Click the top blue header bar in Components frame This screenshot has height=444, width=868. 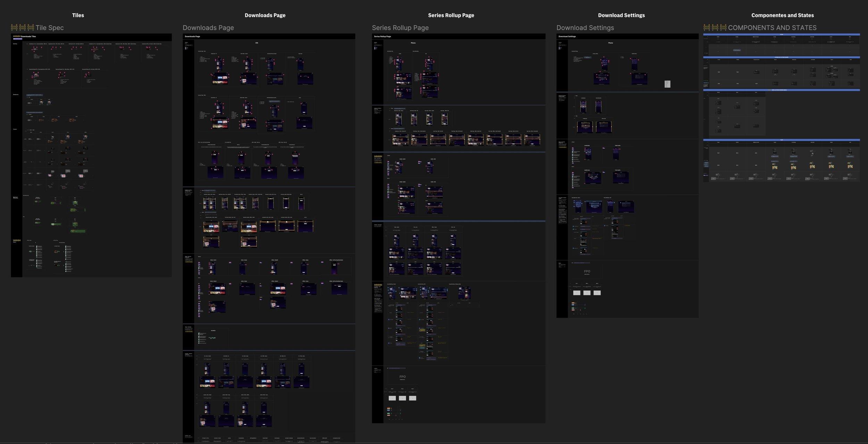coord(781,35)
